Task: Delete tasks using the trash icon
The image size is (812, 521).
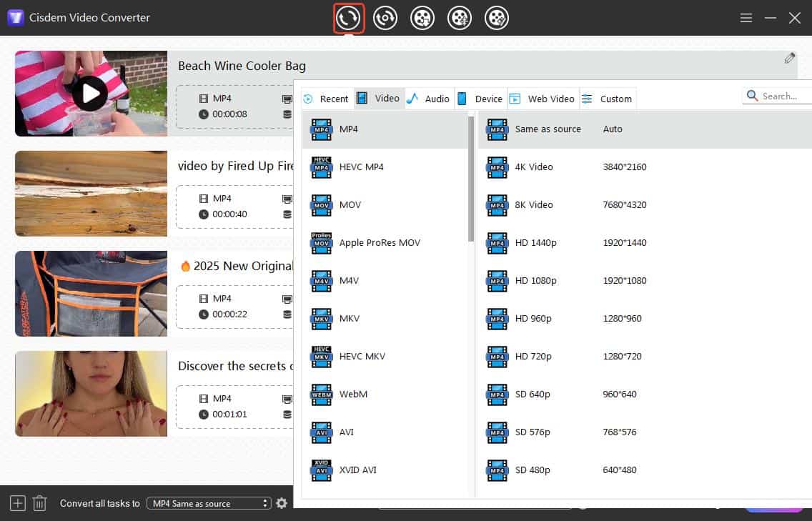Action: (40, 503)
